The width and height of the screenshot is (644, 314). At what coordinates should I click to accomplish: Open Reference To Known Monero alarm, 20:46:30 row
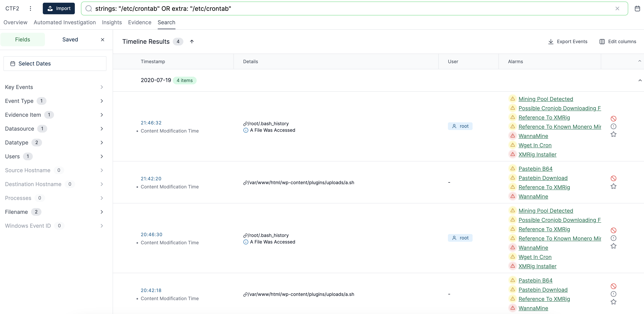(560, 238)
